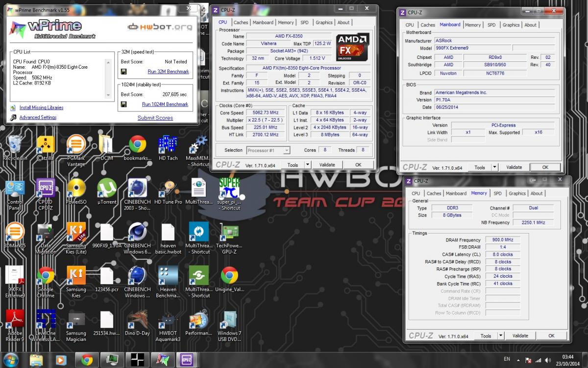Screen dimensions: 588x368
Task: Click OK in CPU-Z's Mainboard window
Action: [x=545, y=167]
